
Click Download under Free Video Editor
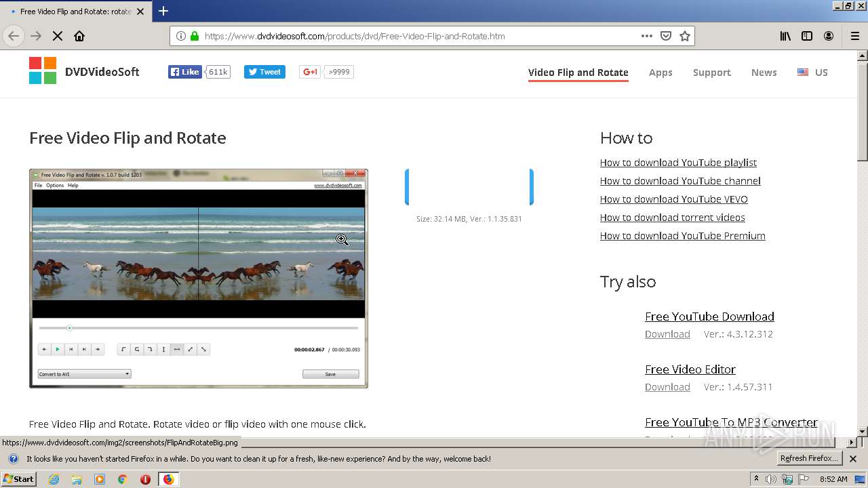click(x=667, y=387)
